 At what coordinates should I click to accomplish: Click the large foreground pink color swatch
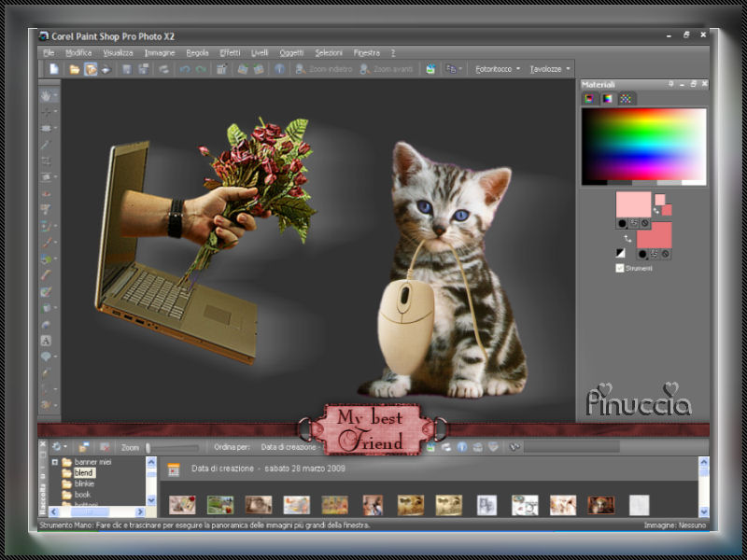point(633,204)
